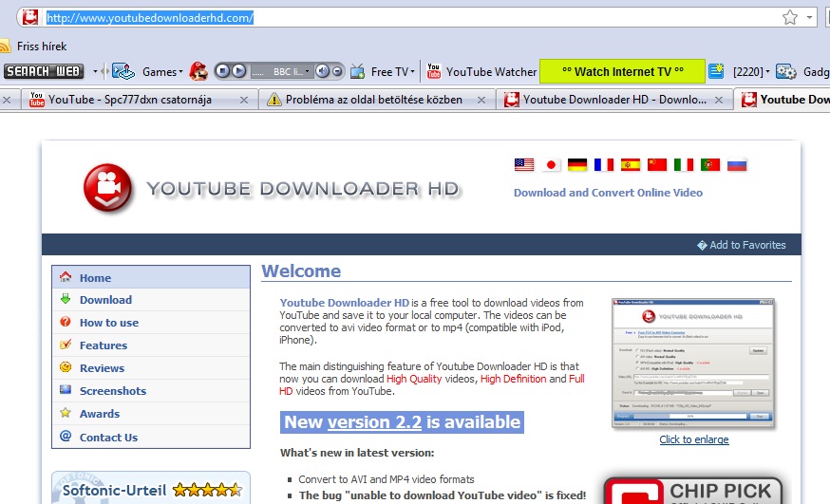Open the dropdown next to SEARCH WEB

pos(95,71)
